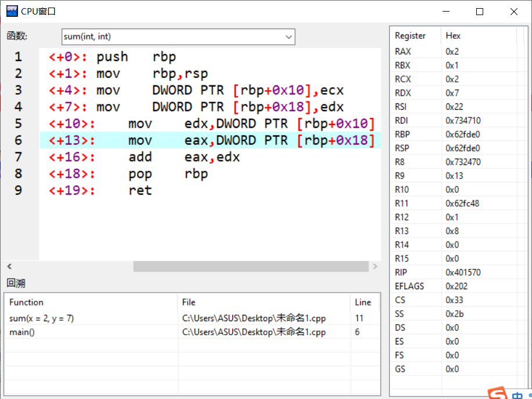Click left arrow of horizontal scrollbar
Screen dimensions: 532x399
pyautogui.click(x=9, y=267)
